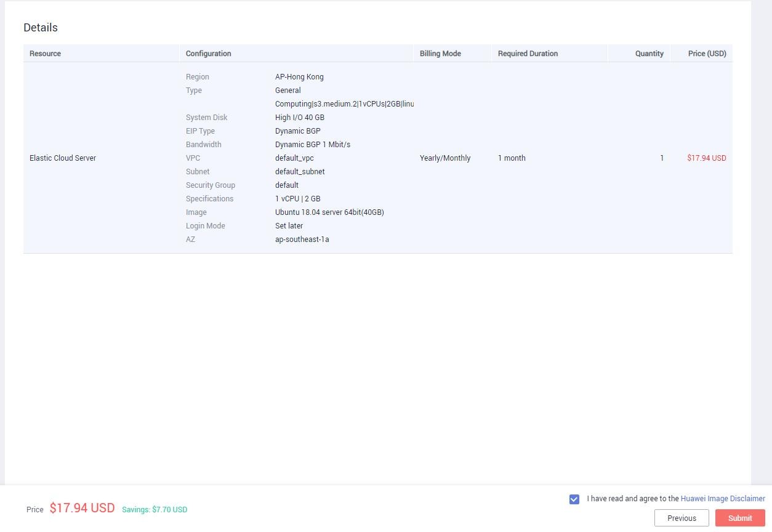
Task: Click the Yearly/Monthly billing mode value
Action: [445, 158]
